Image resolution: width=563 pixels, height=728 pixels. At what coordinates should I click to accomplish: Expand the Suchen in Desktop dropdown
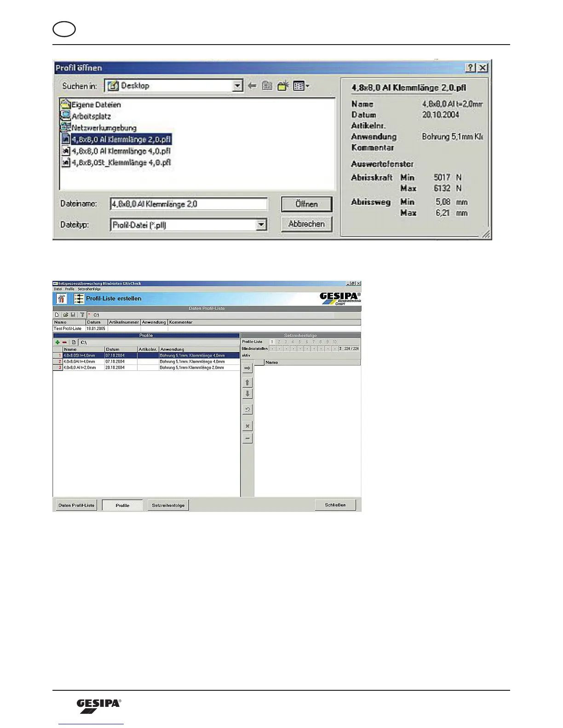237,86
